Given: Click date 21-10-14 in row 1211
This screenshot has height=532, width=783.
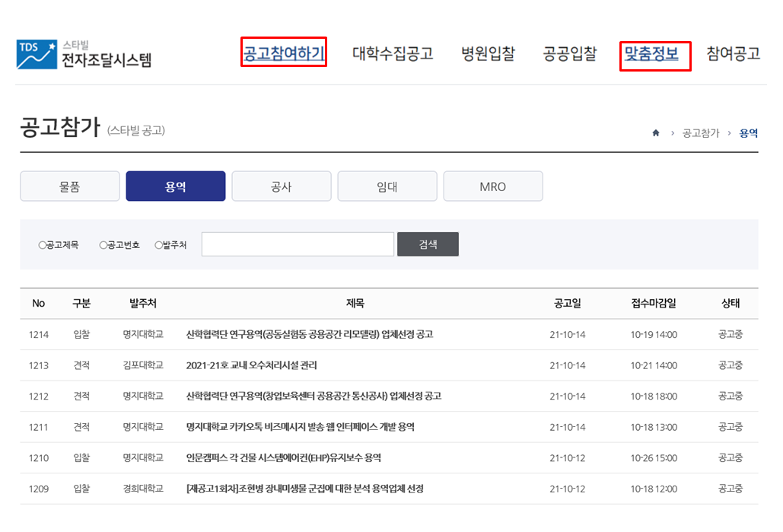Looking at the screenshot, I should coord(568,428).
